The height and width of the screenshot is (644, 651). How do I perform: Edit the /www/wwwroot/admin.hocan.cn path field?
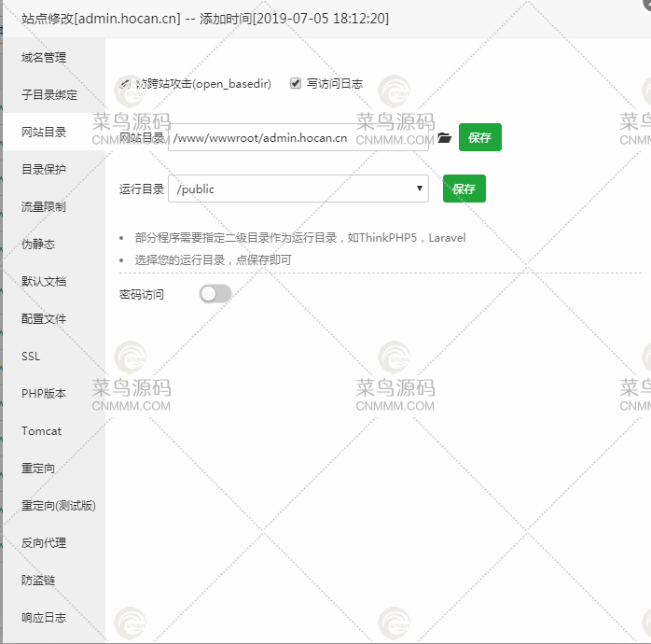(x=298, y=137)
